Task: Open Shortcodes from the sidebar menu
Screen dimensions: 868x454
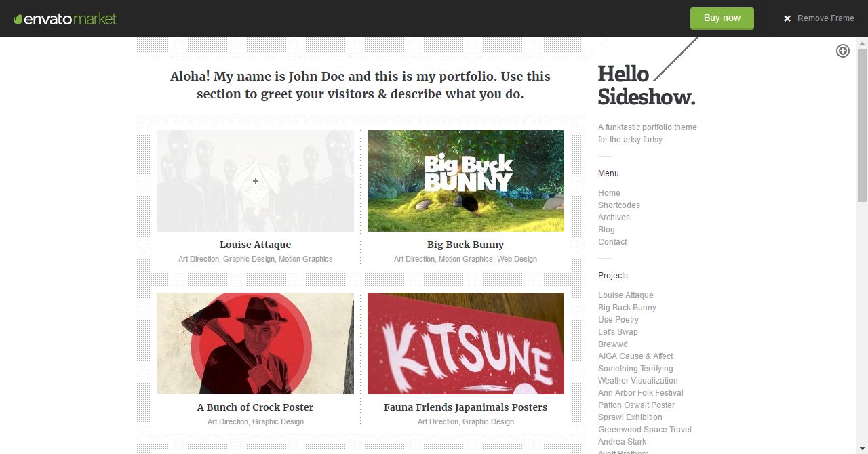Action: [619, 205]
